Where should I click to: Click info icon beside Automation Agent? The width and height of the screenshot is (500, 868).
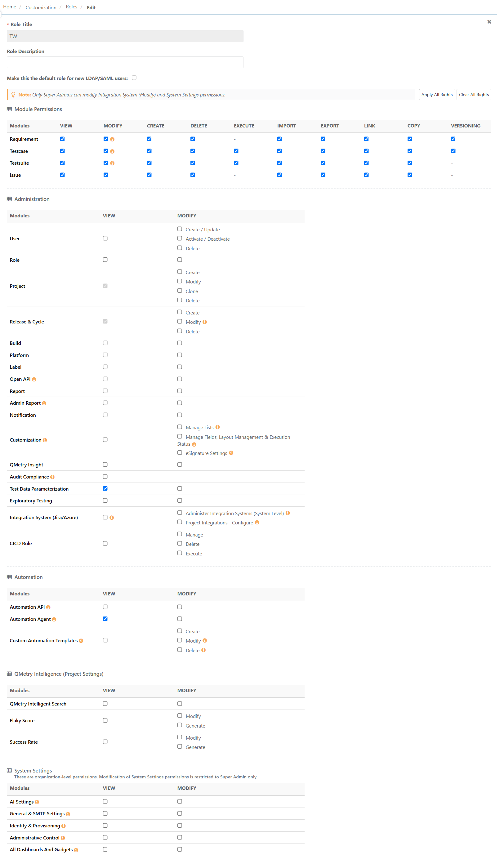tap(54, 620)
